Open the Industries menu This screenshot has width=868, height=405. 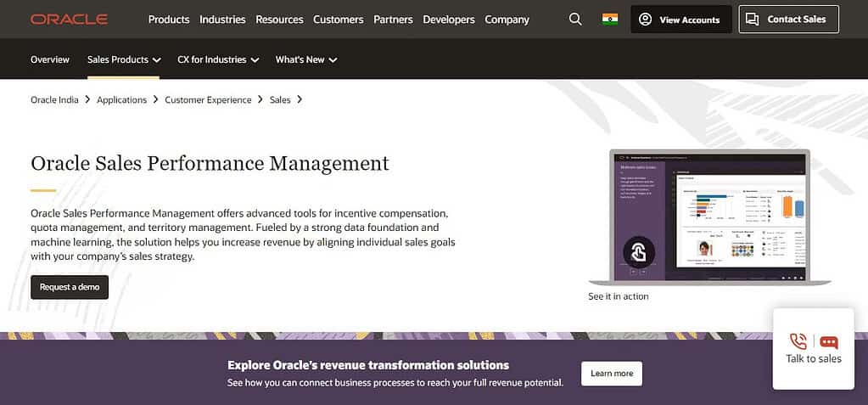[x=222, y=20]
